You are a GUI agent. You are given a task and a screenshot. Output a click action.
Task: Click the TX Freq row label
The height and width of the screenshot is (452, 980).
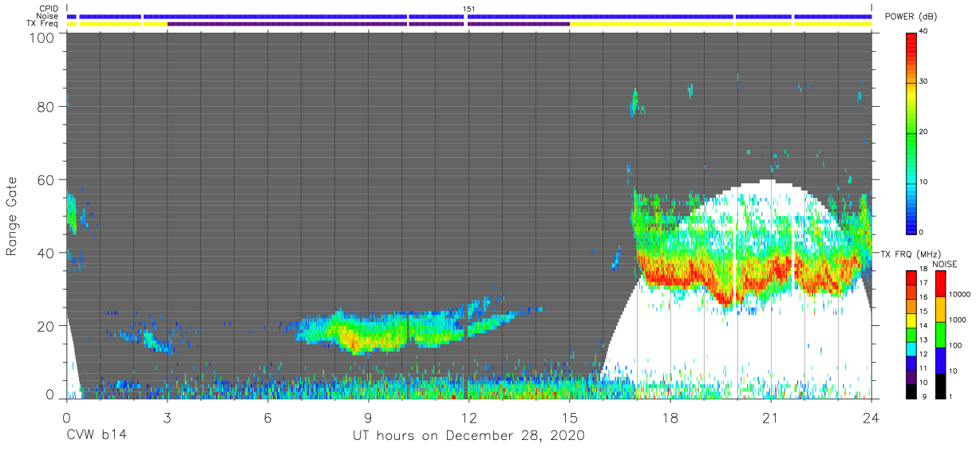pos(42,24)
